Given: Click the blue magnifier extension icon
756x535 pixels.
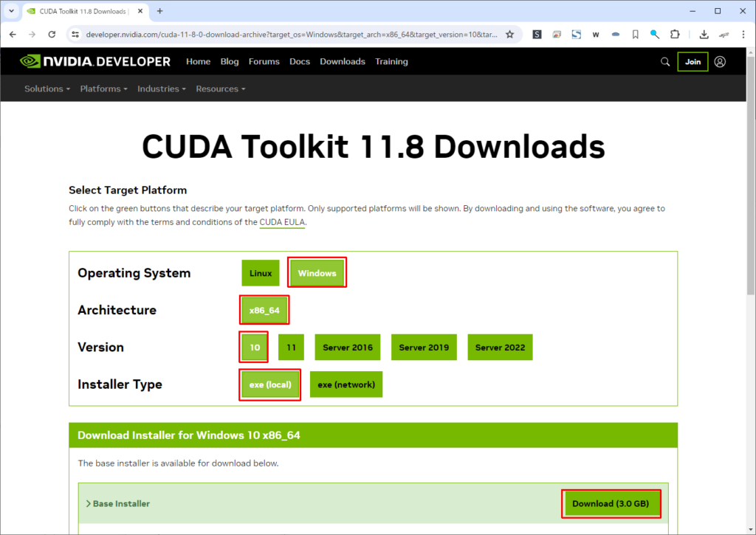Looking at the screenshot, I should 654,34.
